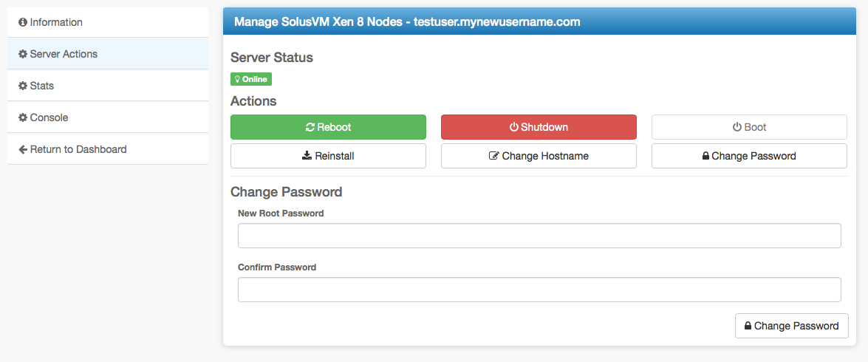Click the green Online status badge
868x362 pixels.
pos(251,79)
